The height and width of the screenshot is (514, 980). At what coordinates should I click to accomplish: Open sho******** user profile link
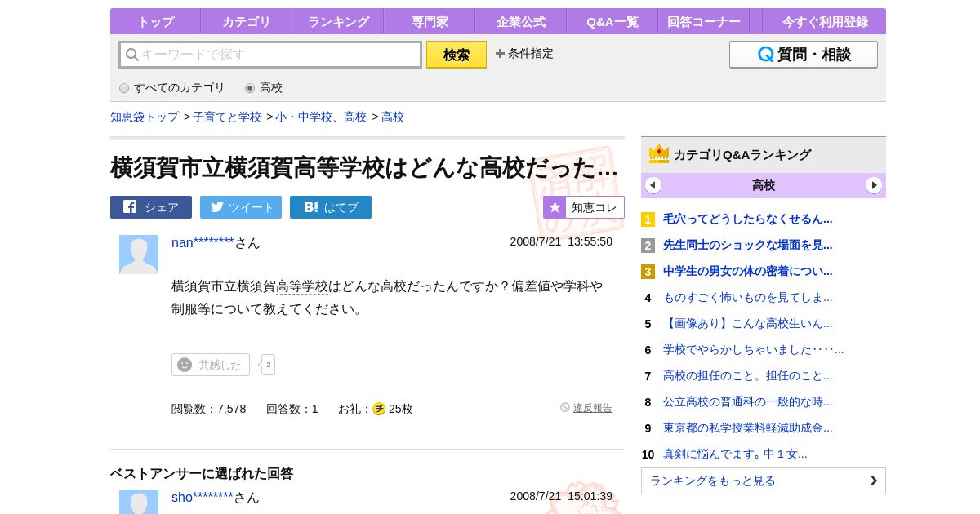(x=203, y=497)
